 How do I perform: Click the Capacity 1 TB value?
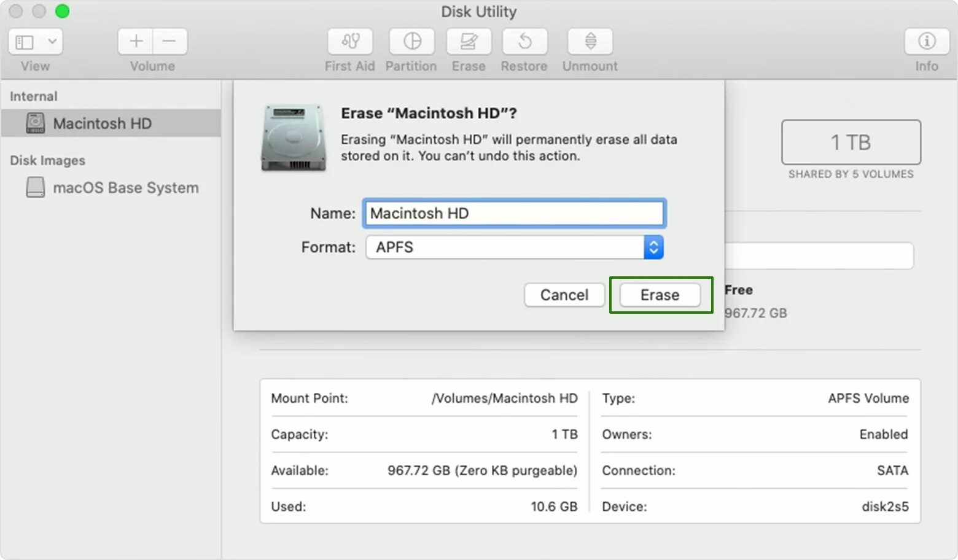[x=564, y=434]
